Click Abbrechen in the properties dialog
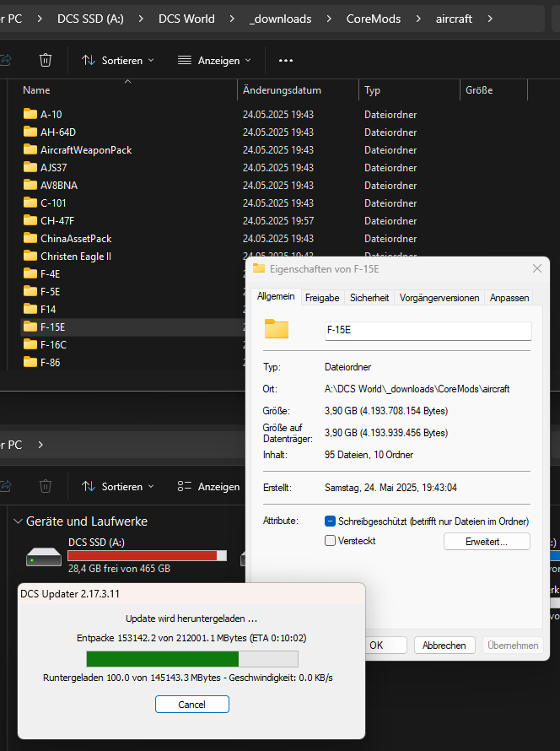This screenshot has width=560, height=751. tap(444, 646)
